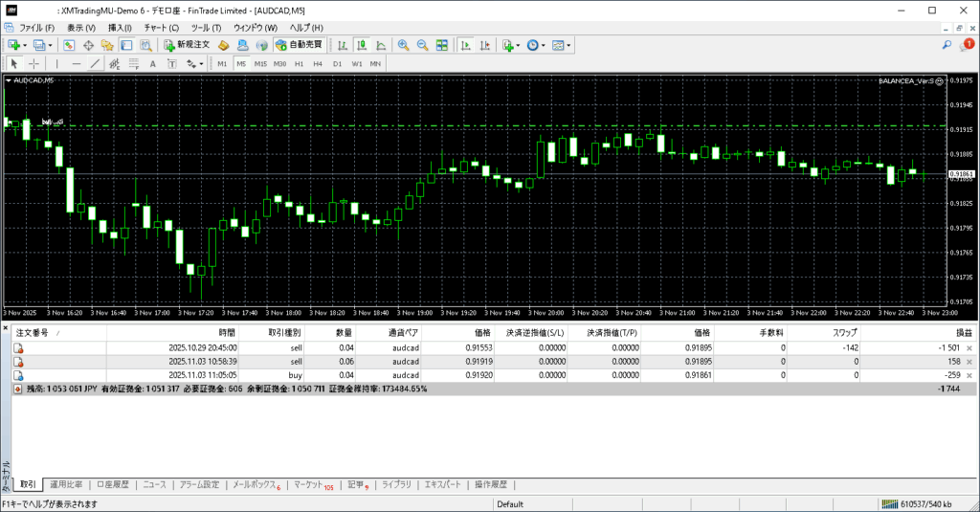Toggle the 自動売買 auto trading button
Screen dimensions: 980x512
point(299,45)
